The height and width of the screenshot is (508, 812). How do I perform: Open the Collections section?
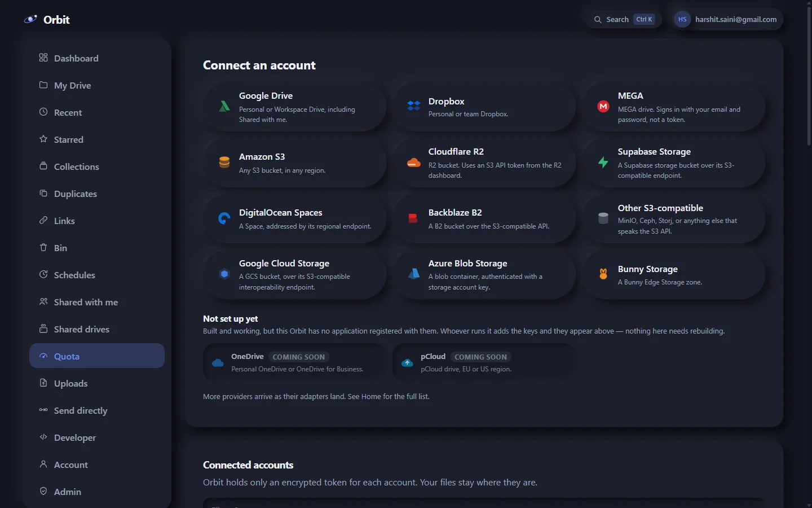[x=97, y=167]
